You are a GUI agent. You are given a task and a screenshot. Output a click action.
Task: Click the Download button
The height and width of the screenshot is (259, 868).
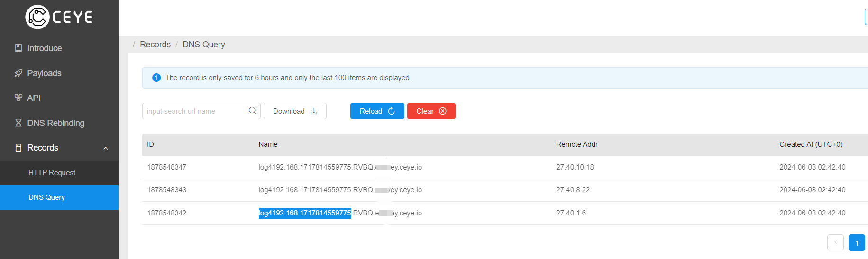[295, 111]
